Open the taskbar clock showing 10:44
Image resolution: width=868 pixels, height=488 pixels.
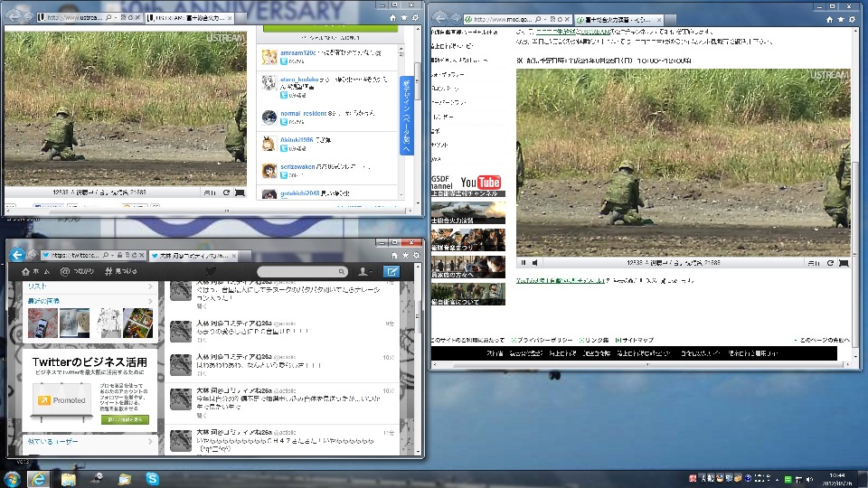(x=837, y=479)
